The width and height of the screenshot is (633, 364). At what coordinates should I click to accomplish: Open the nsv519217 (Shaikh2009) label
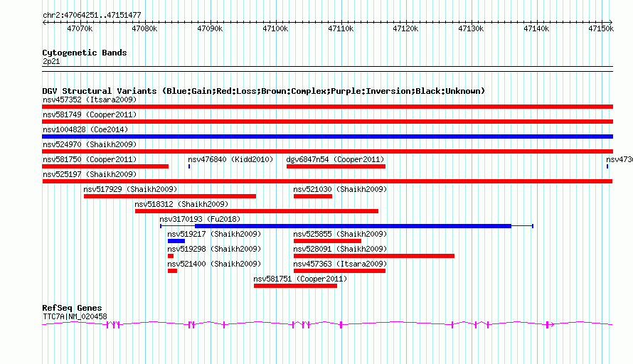(x=214, y=234)
